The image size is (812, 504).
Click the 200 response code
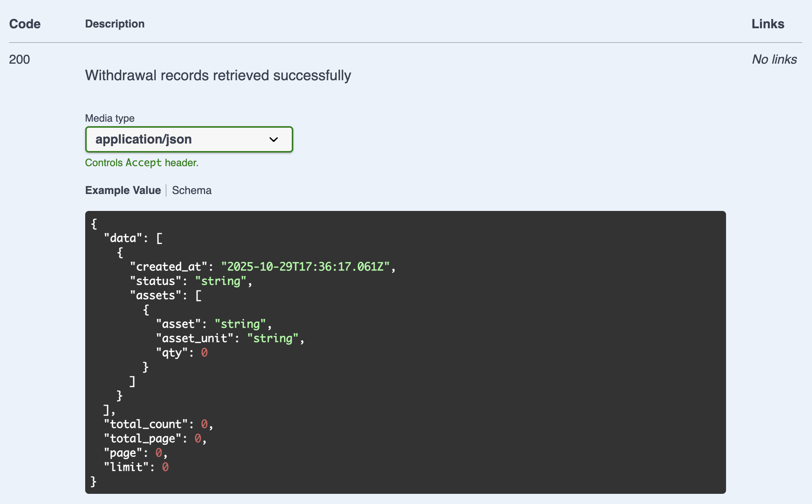[20, 60]
